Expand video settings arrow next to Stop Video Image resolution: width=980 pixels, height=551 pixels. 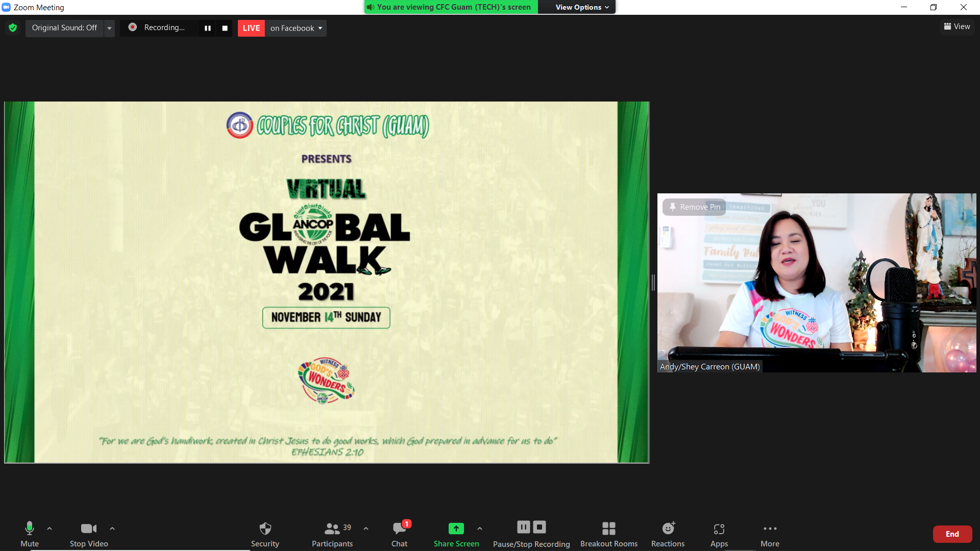click(x=112, y=529)
